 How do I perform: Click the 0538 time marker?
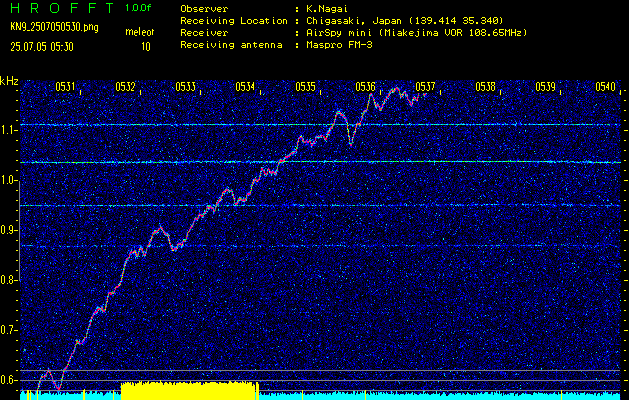click(485, 87)
